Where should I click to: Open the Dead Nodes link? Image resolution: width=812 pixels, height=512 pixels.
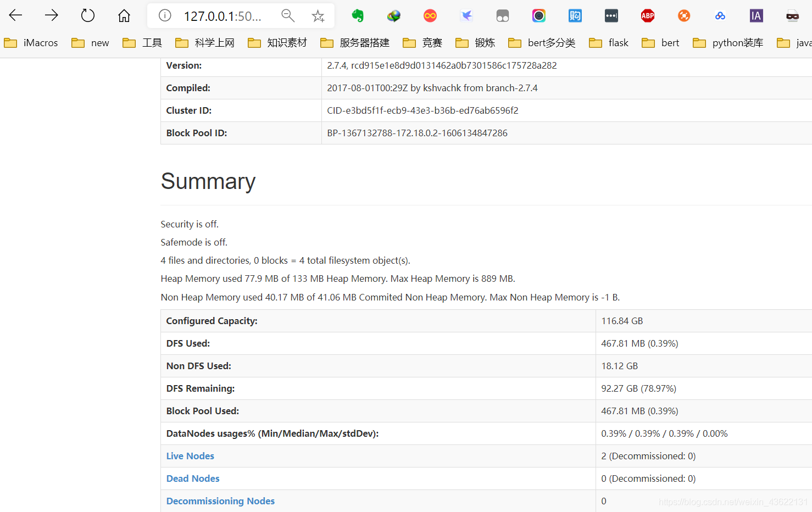[193, 478]
